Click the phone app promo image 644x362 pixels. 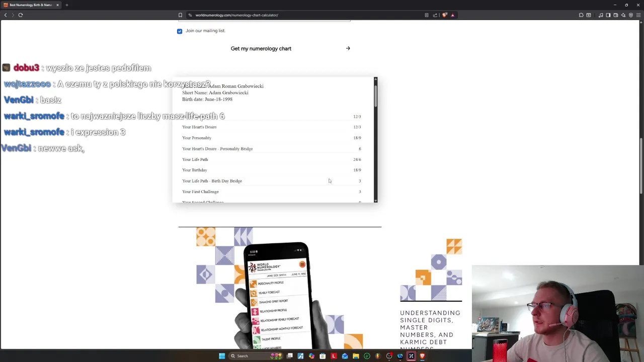280,288
